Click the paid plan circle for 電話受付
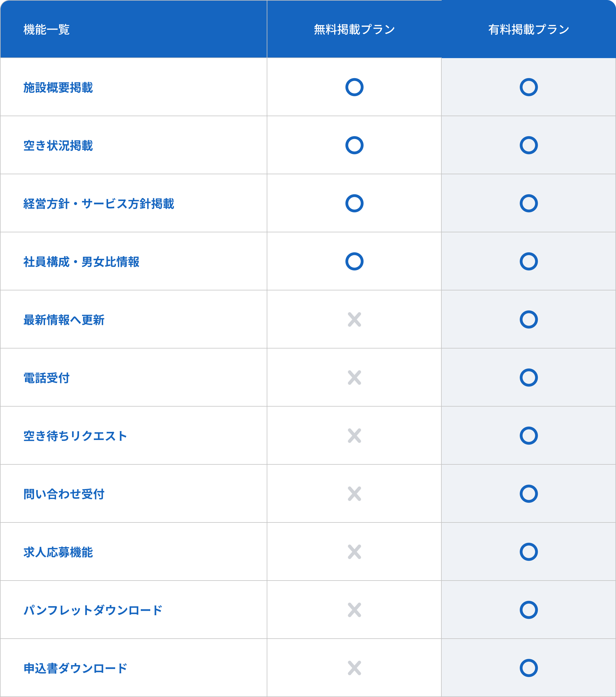Image resolution: width=616 pixels, height=697 pixels. (528, 378)
